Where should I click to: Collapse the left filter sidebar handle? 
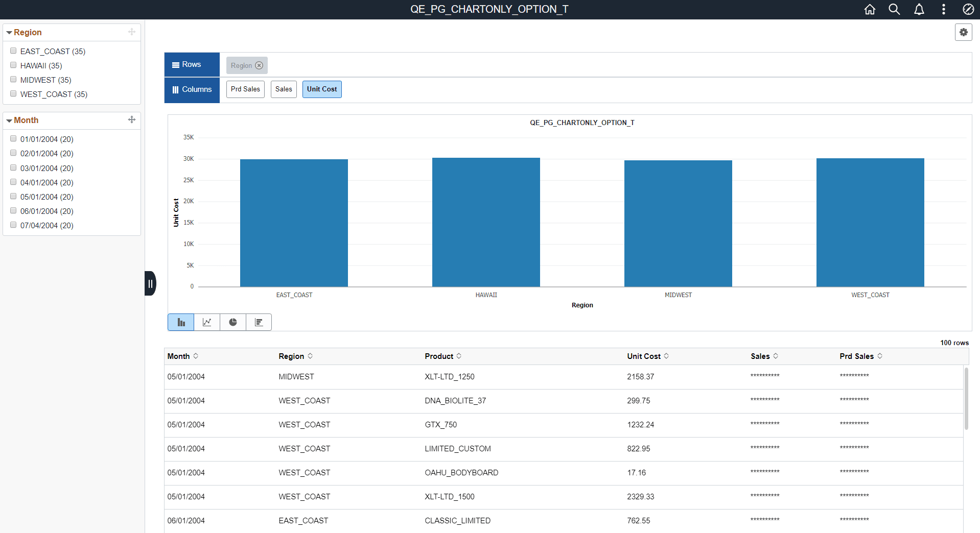(x=150, y=283)
